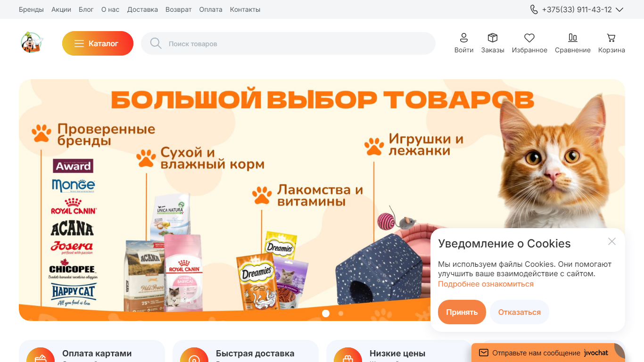Click the search magnifier icon
Viewport: 644px width, 362px height.
(x=156, y=43)
